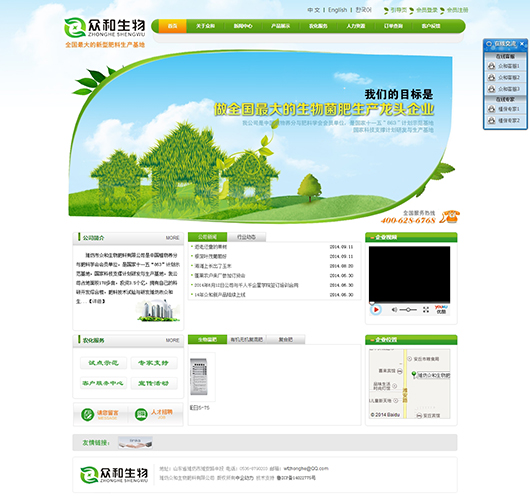This screenshot has height=497, width=530.
Task: Open MORE in 农化服务 panel
Action: point(172,340)
